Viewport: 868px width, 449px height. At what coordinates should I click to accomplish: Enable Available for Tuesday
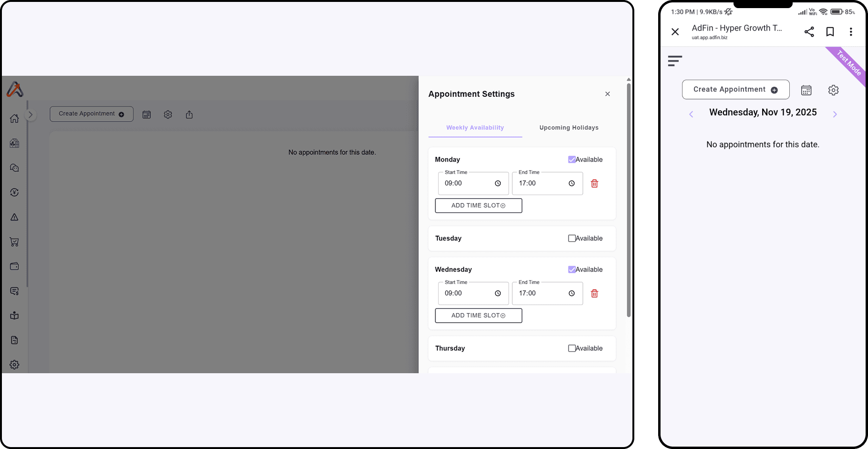click(x=572, y=238)
